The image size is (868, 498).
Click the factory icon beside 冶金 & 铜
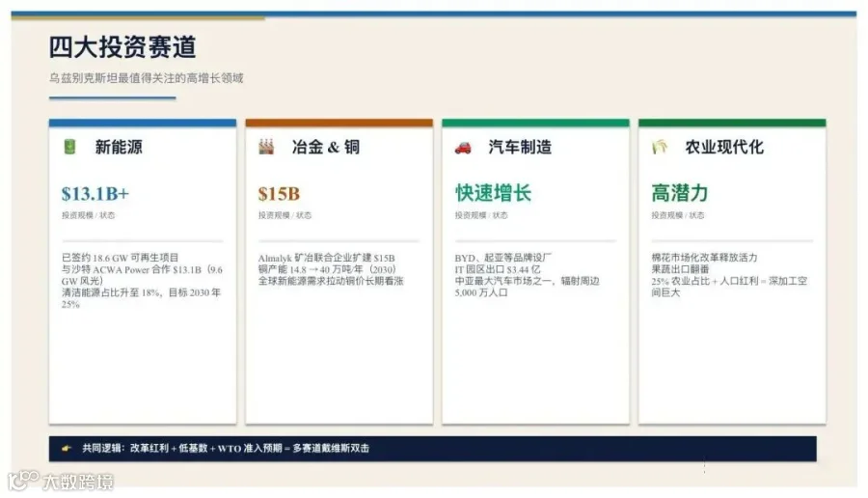tap(266, 147)
